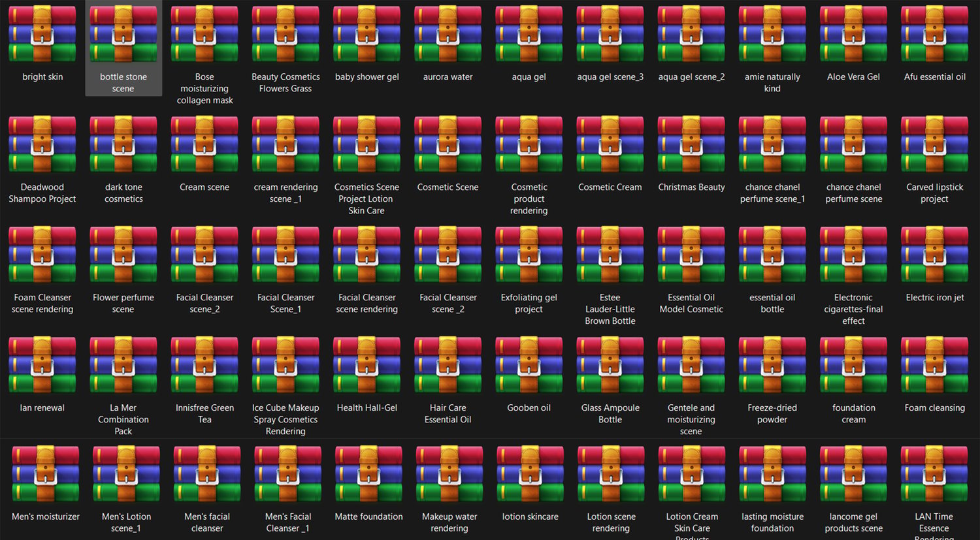Click the Hair Care Essential Oil label
The width and height of the screenshot is (980, 540).
click(448, 414)
